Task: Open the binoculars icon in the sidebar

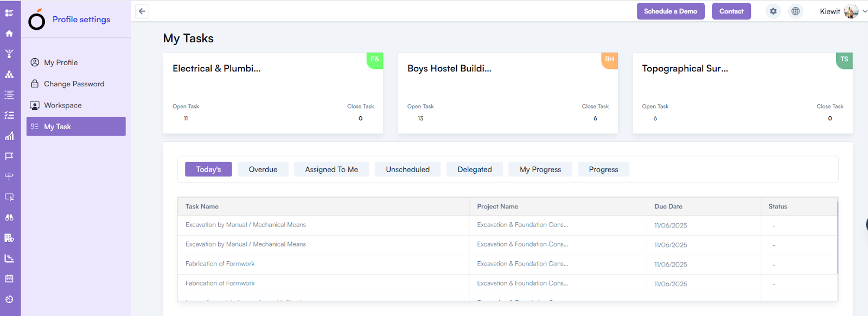Action: click(x=9, y=217)
